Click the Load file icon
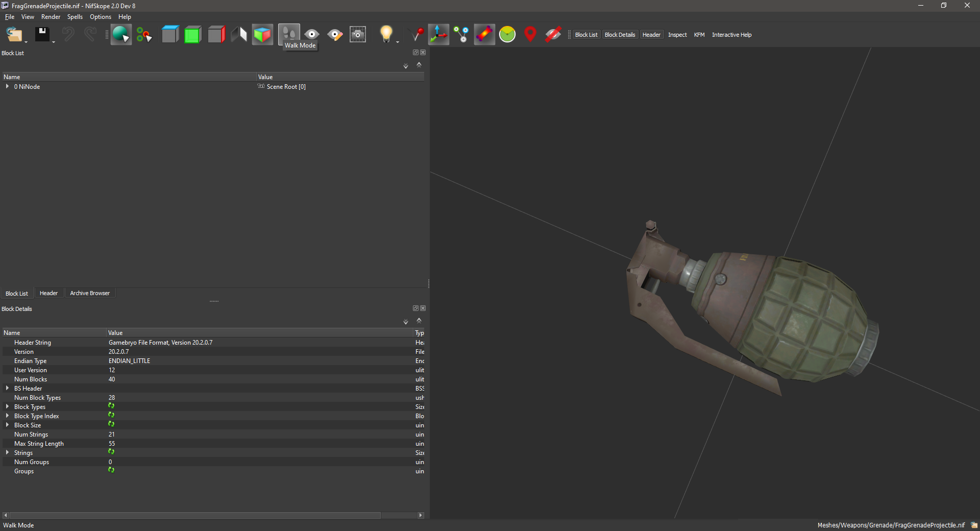The height and width of the screenshot is (531, 980). point(14,35)
